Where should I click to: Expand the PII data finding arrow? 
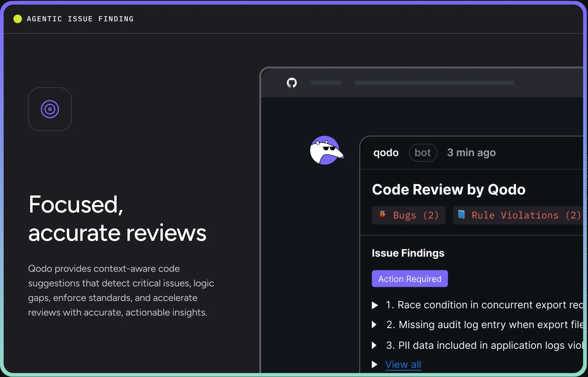click(374, 345)
